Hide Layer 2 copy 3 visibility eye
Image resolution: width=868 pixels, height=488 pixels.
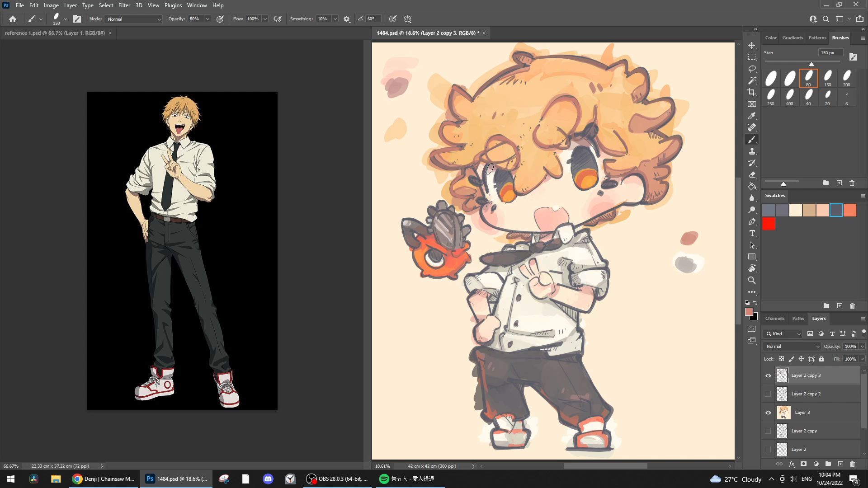click(x=768, y=375)
